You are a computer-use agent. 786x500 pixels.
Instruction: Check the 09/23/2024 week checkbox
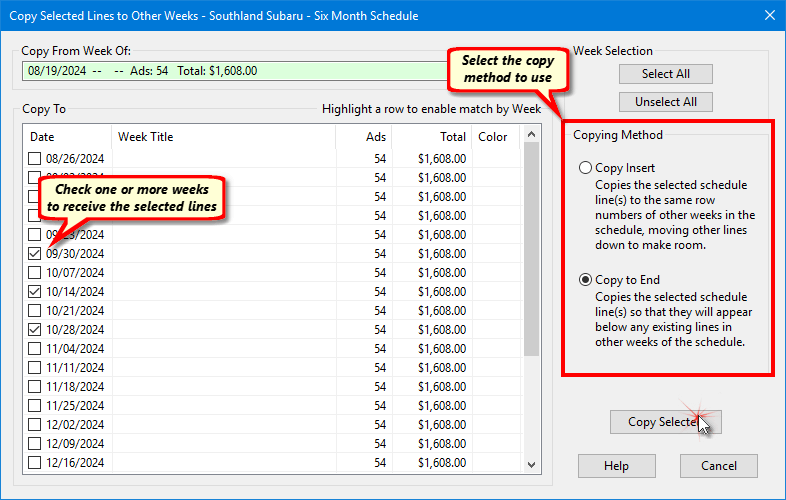(x=34, y=235)
